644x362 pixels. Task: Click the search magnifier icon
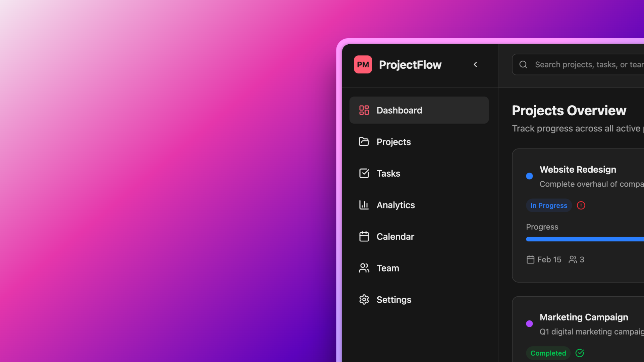[523, 64]
